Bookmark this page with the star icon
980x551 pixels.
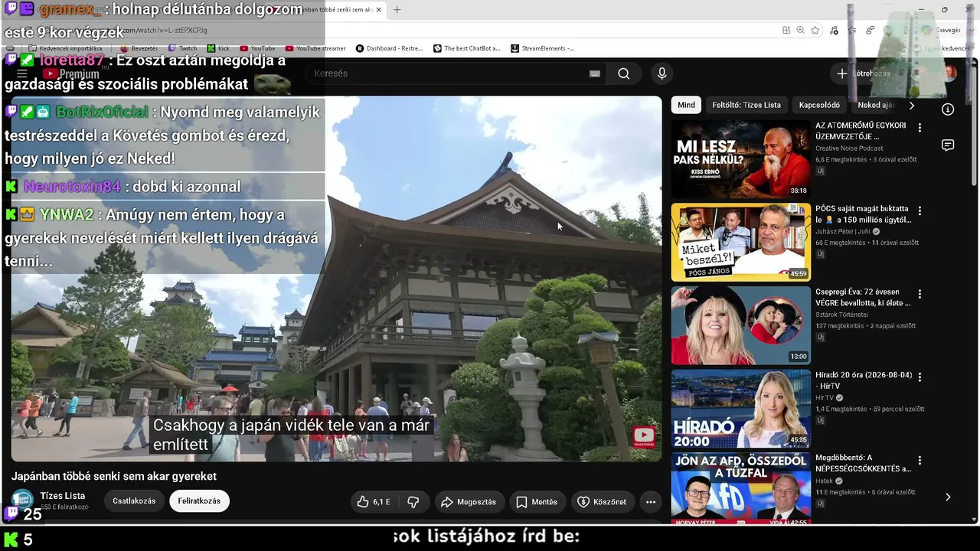pos(815,31)
